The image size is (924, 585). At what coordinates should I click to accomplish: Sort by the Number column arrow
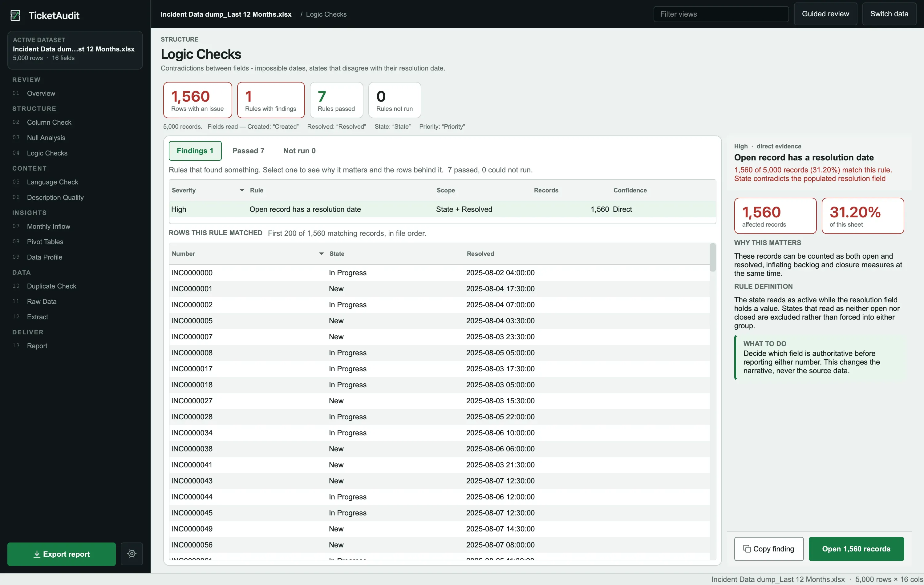click(x=321, y=254)
